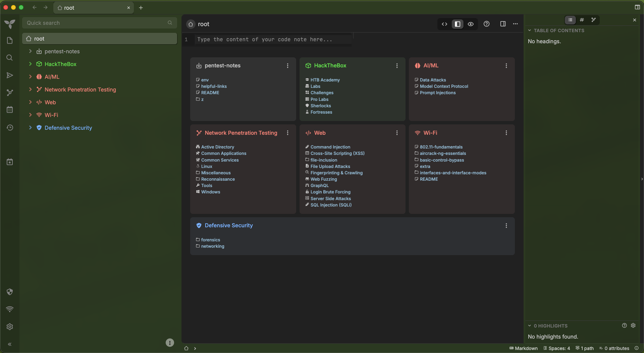Open the Markdown language selector in status bar

523,348
